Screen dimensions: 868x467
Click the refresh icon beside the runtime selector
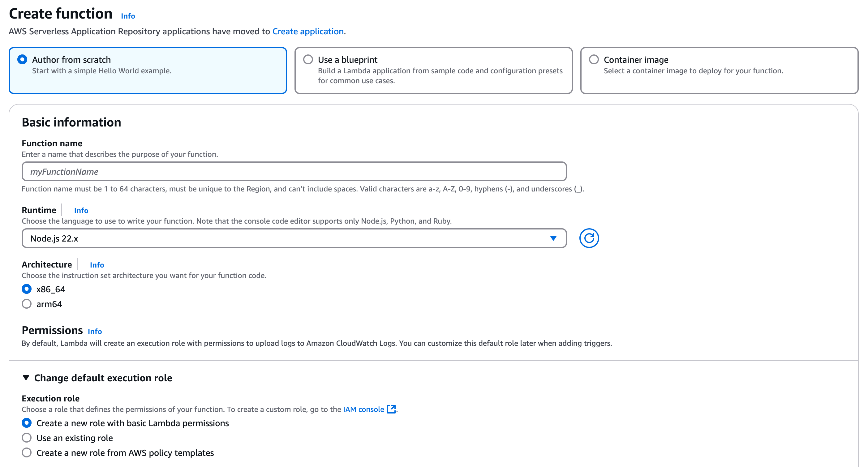pos(589,238)
